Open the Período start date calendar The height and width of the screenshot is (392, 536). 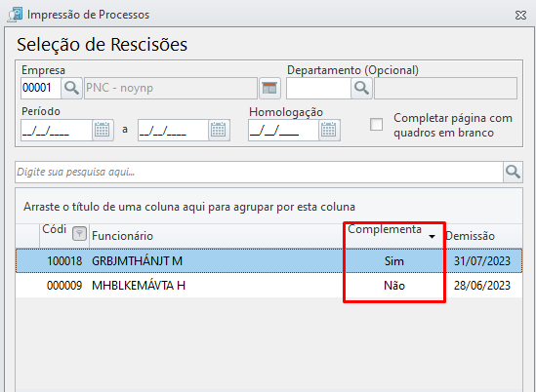point(103,130)
